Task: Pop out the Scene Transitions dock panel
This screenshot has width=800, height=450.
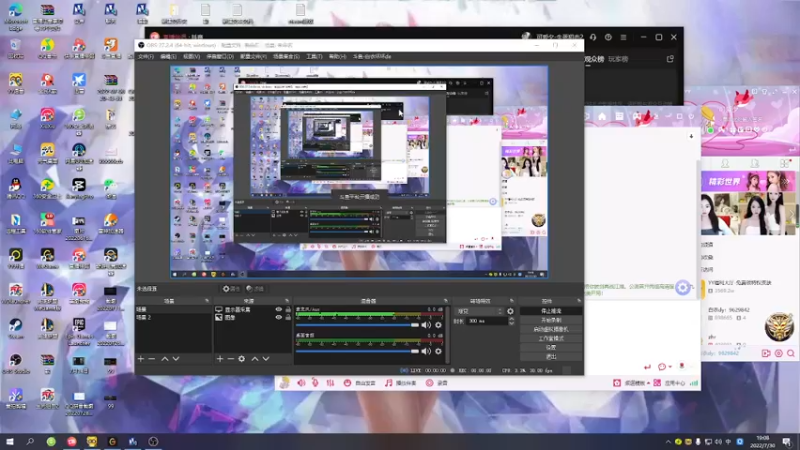Action: point(511,301)
